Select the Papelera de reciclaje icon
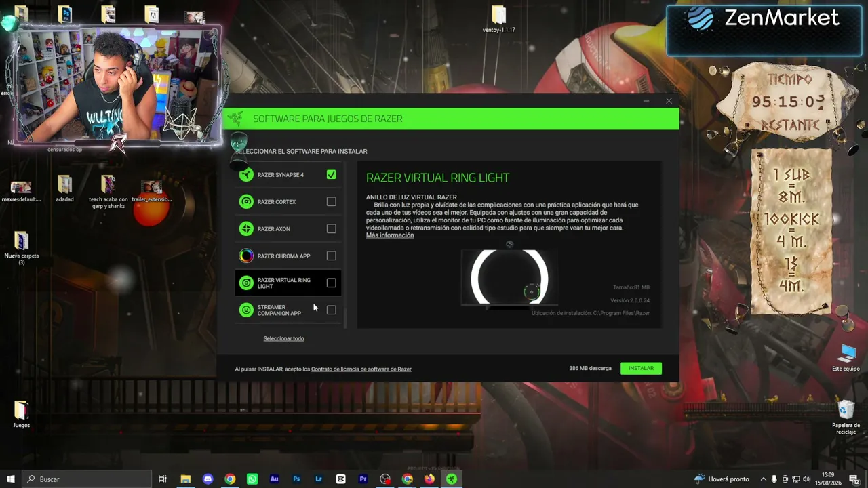 tap(846, 417)
